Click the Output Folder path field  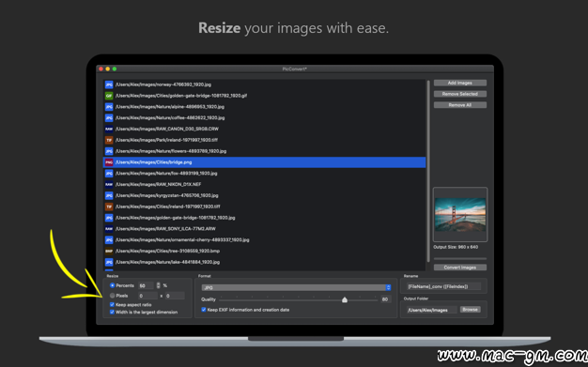[432, 310]
